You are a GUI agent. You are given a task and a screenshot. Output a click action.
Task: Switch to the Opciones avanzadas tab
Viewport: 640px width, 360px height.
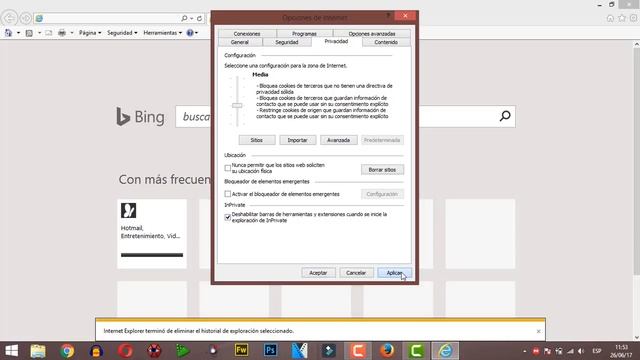click(372, 33)
